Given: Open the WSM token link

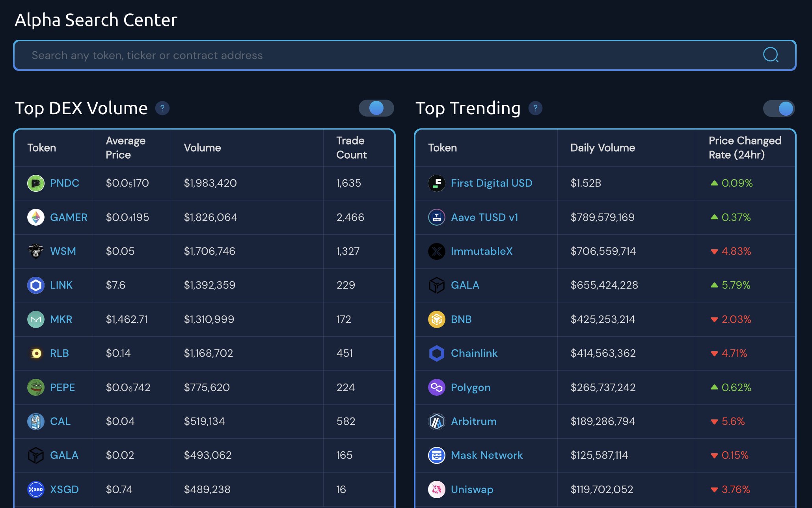Looking at the screenshot, I should tap(63, 251).
